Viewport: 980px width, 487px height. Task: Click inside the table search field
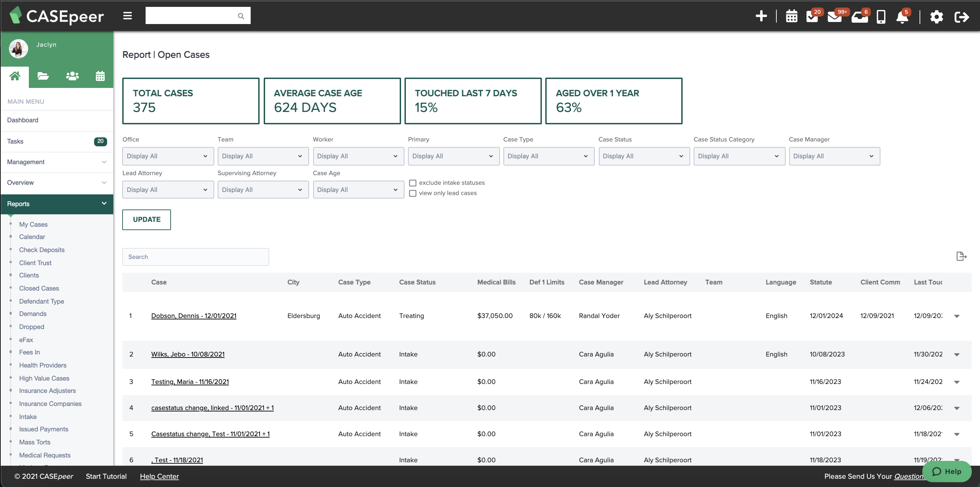[x=195, y=257]
